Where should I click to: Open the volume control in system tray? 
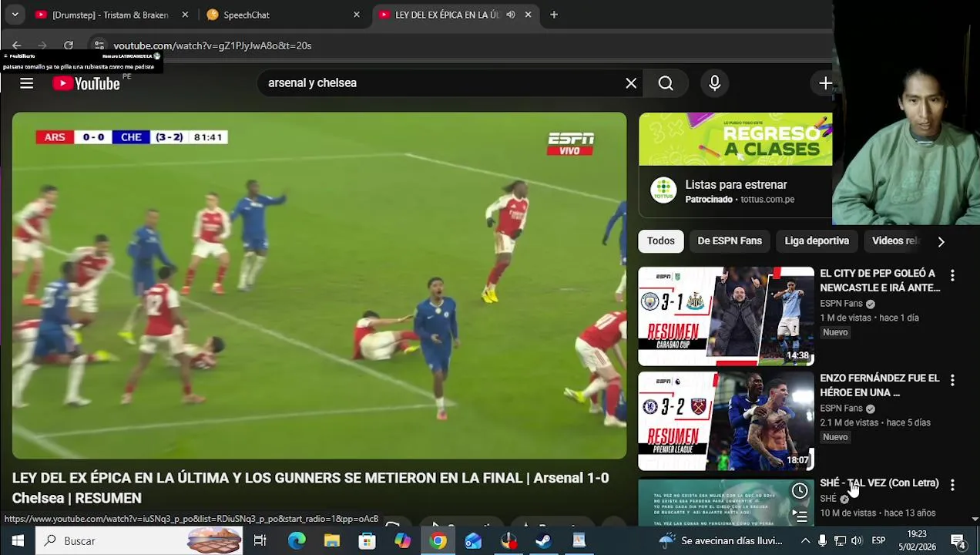[x=857, y=541]
